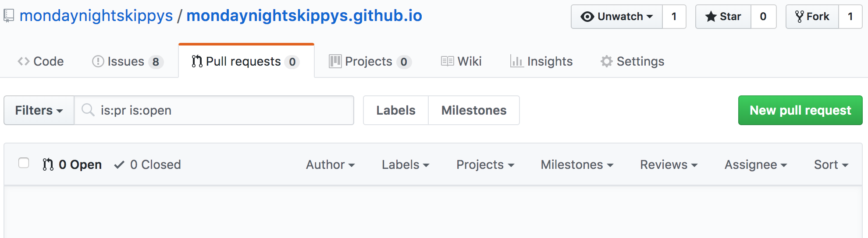Expand the Author filter dropdown
Image resolution: width=868 pixels, height=238 pixels.
pos(330,164)
